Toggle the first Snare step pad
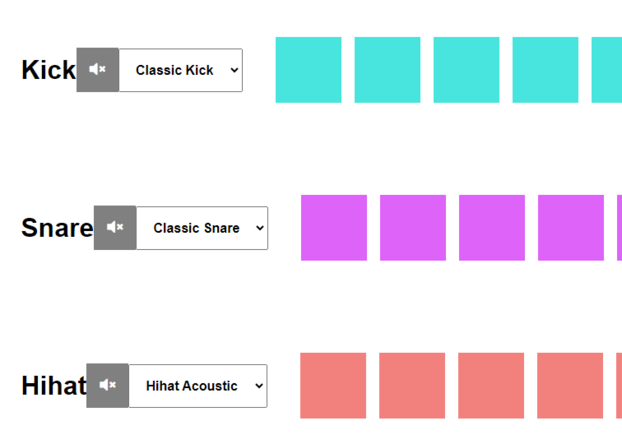This screenshot has width=622, height=444. coord(334,228)
